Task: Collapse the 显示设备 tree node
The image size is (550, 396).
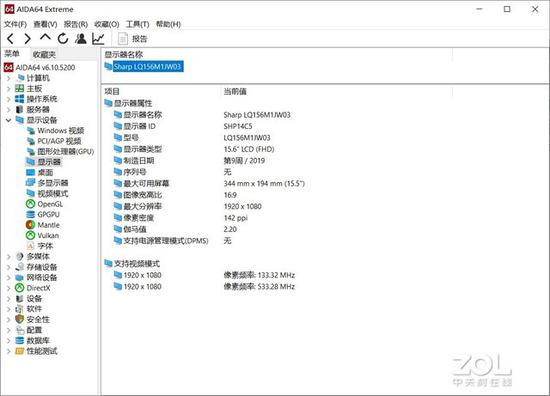Action: 9,120
